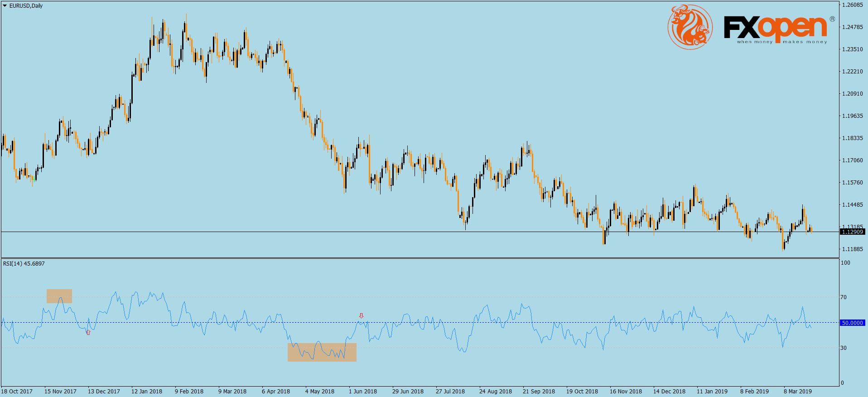Click the 1.11885 price scale label
This screenshot has height=397, width=868.
(x=852, y=249)
